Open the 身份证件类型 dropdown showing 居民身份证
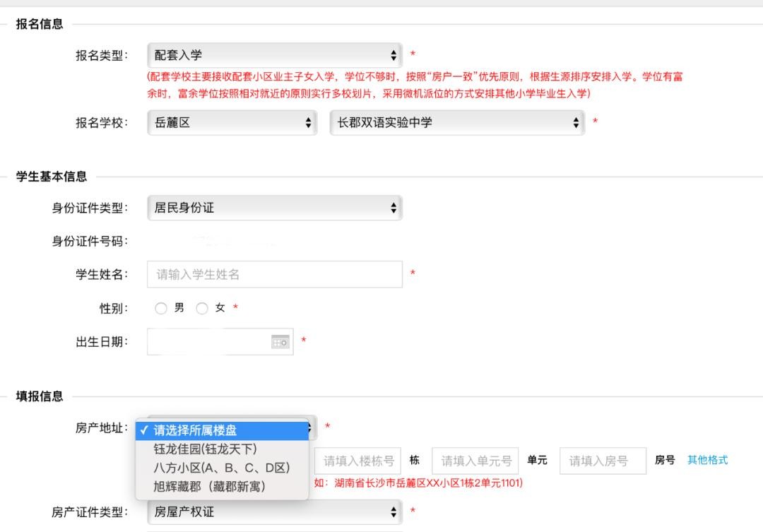The image size is (763, 532). click(x=274, y=208)
